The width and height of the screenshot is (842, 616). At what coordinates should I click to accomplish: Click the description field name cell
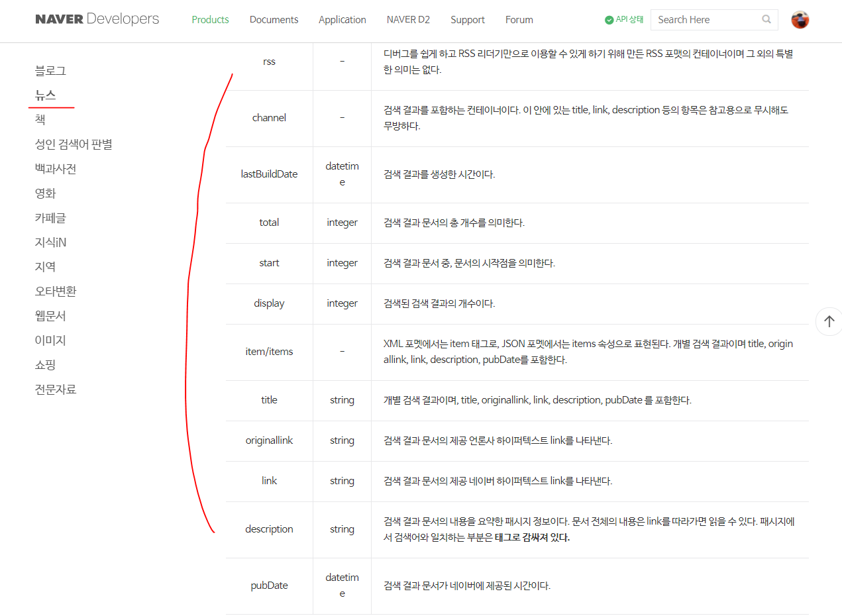[269, 529]
